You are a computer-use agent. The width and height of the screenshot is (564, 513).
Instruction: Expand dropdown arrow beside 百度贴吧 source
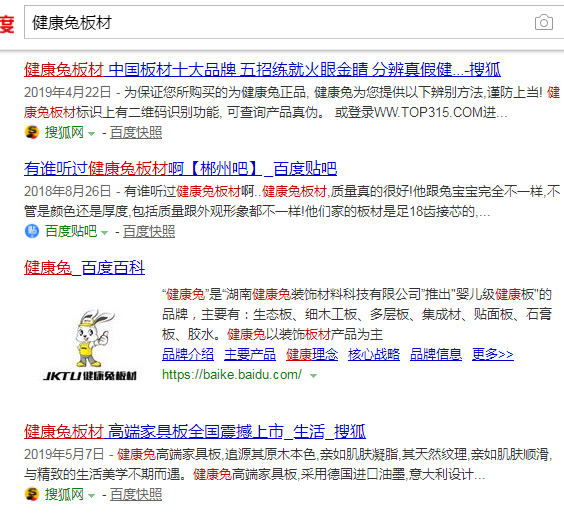(x=104, y=233)
